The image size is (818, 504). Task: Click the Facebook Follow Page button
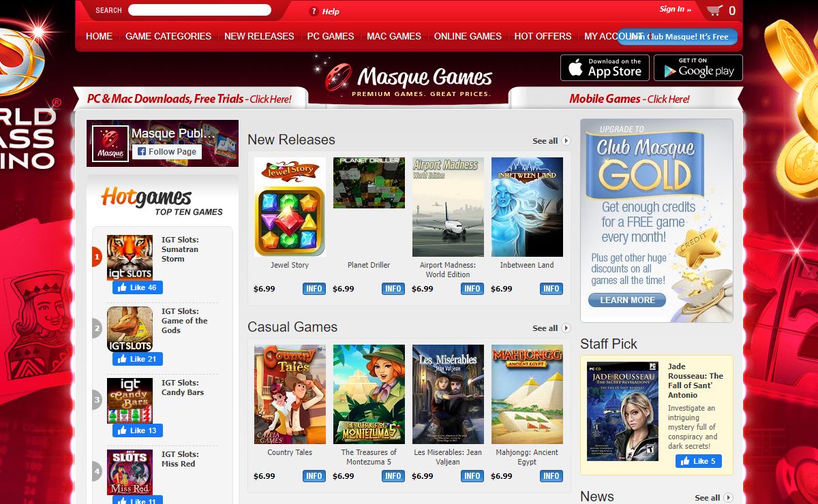(x=167, y=151)
